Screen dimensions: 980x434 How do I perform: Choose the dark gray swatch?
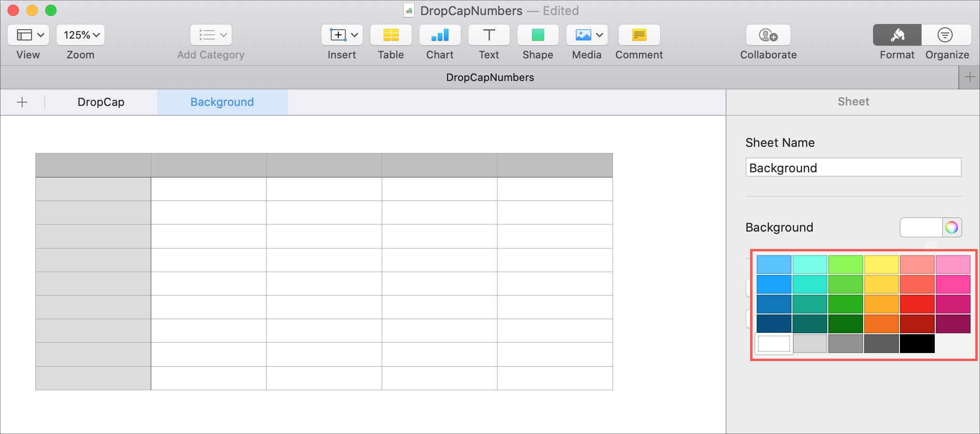click(882, 344)
